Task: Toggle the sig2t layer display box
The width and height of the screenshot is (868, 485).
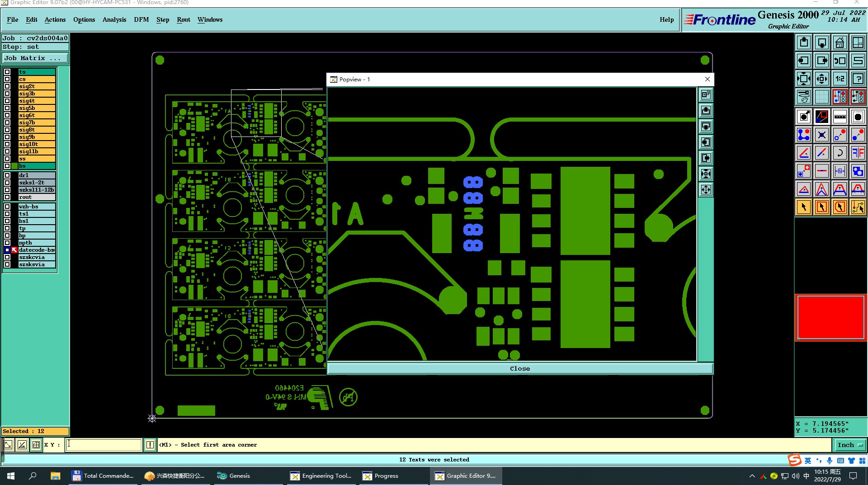Action: coord(7,86)
